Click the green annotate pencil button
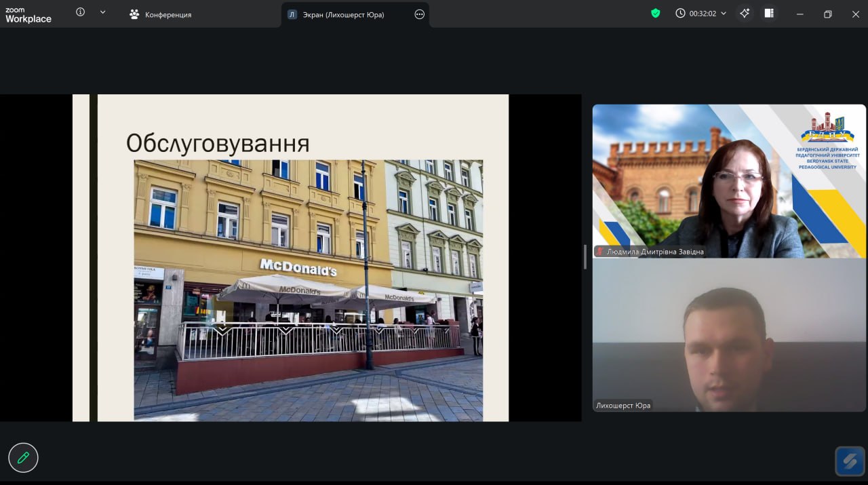868x485 pixels. 23,458
